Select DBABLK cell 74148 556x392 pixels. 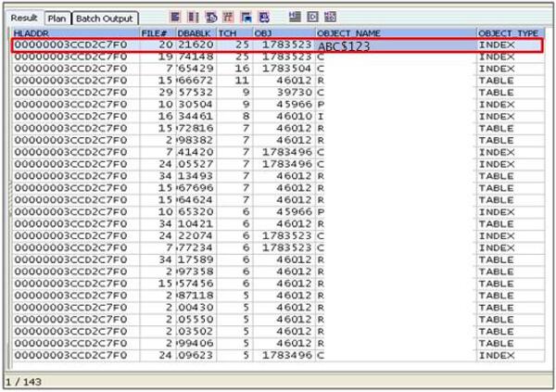[196, 57]
